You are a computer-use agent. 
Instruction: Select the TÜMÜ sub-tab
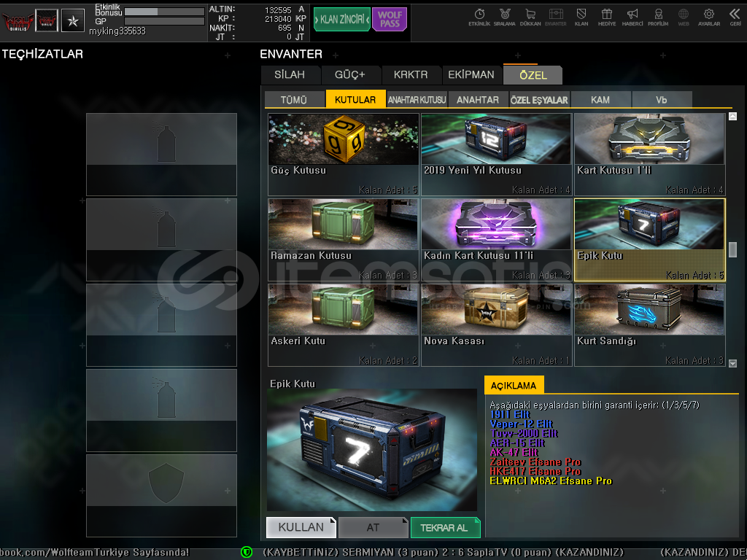tap(294, 99)
